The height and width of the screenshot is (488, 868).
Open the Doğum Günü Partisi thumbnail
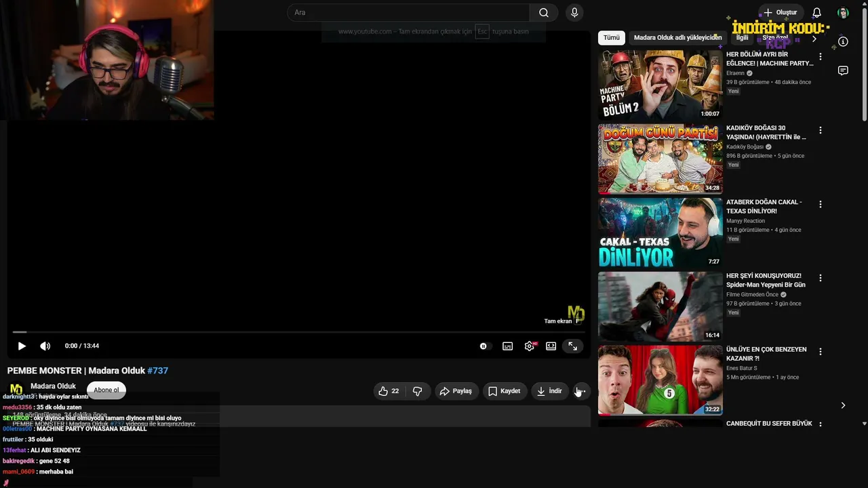coord(660,159)
